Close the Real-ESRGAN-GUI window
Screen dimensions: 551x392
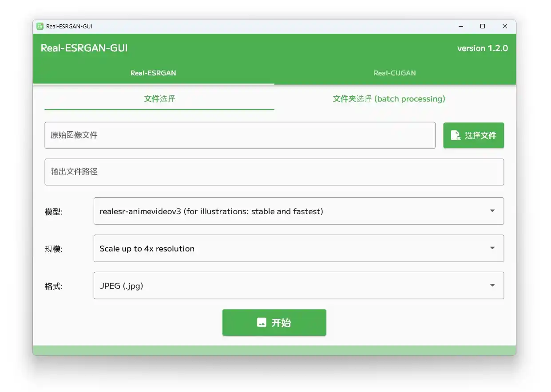pyautogui.click(x=505, y=26)
